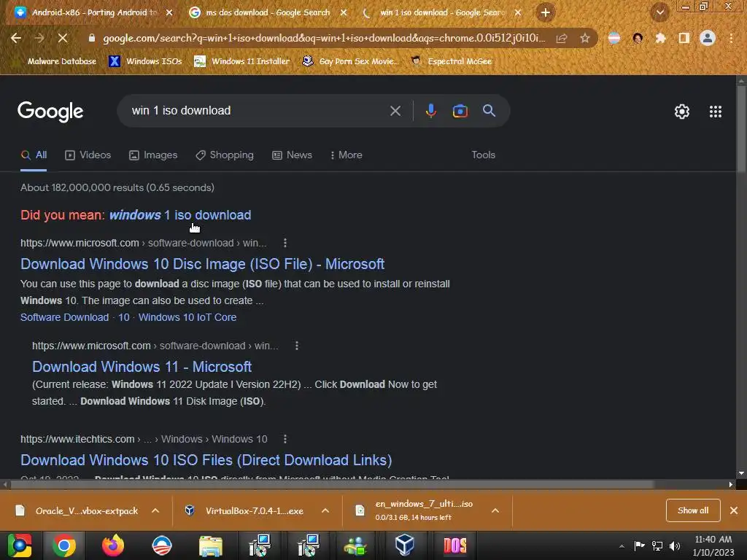Open Windows 11 Installer bookmark
The width and height of the screenshot is (747, 560).
[242, 61]
